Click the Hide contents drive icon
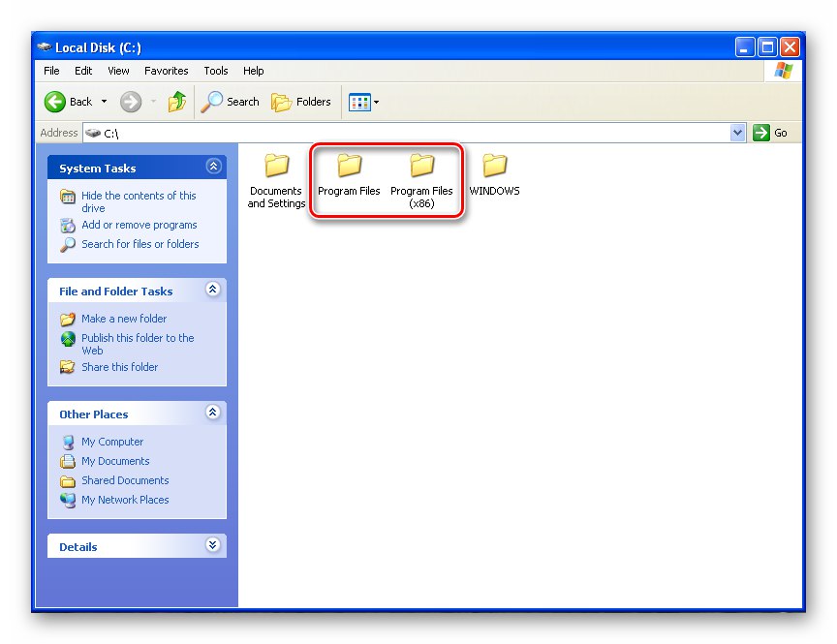This screenshot has width=837, height=644. coord(68,197)
